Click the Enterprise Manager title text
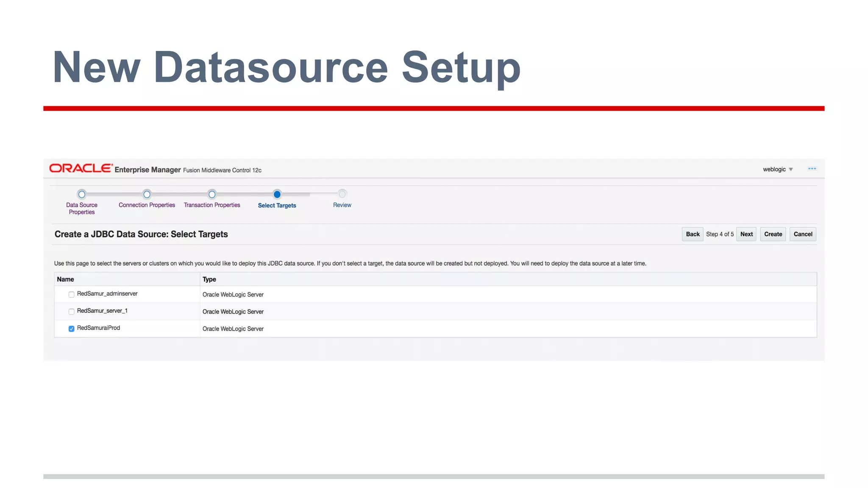Viewport: 868px width, 488px height. coord(147,170)
